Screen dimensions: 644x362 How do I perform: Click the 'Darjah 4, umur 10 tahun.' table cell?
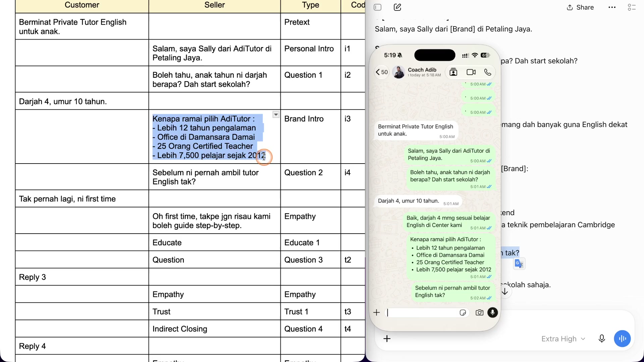click(x=82, y=101)
